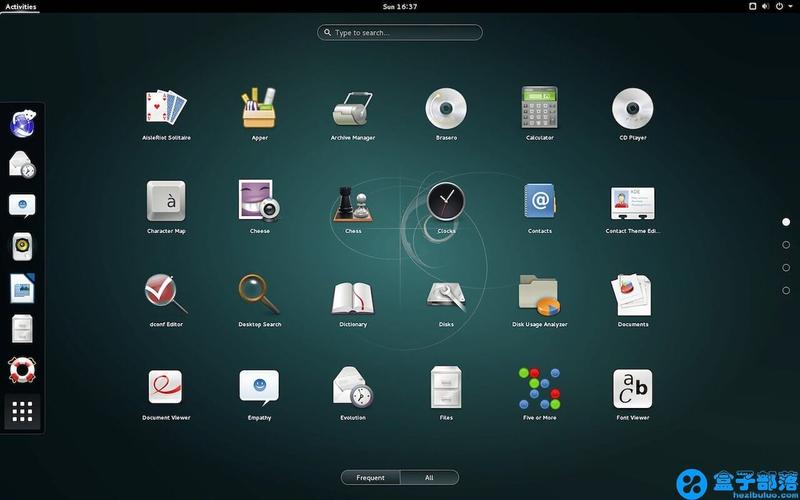Go to the fourth app page indicator
Viewport: 800px width, 500px height.
(786, 290)
